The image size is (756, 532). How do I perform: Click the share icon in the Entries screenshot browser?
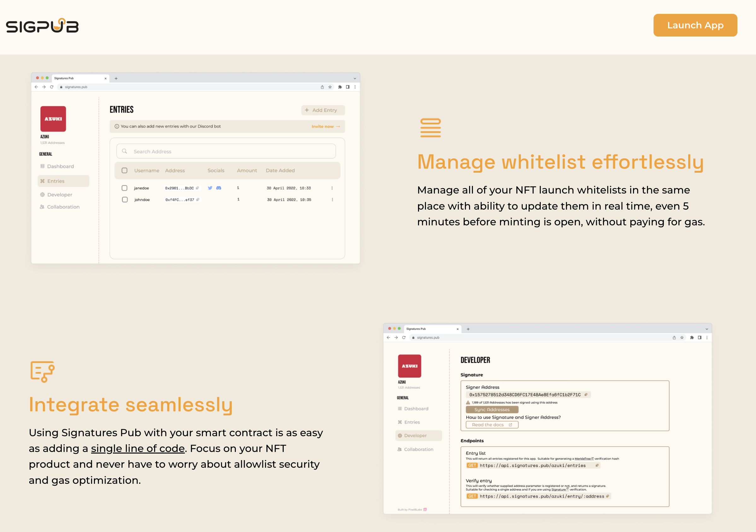click(x=322, y=87)
